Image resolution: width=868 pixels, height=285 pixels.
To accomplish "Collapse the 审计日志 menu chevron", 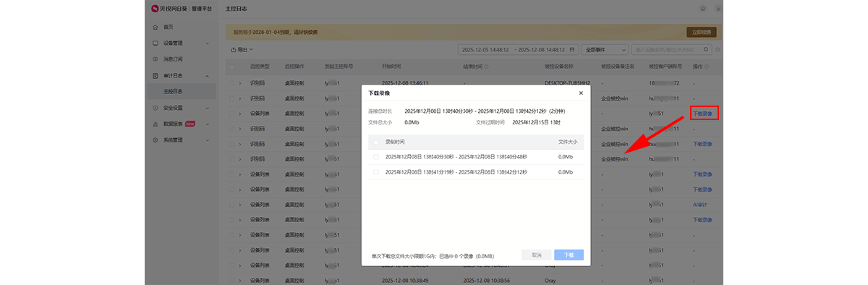I will click(x=208, y=75).
